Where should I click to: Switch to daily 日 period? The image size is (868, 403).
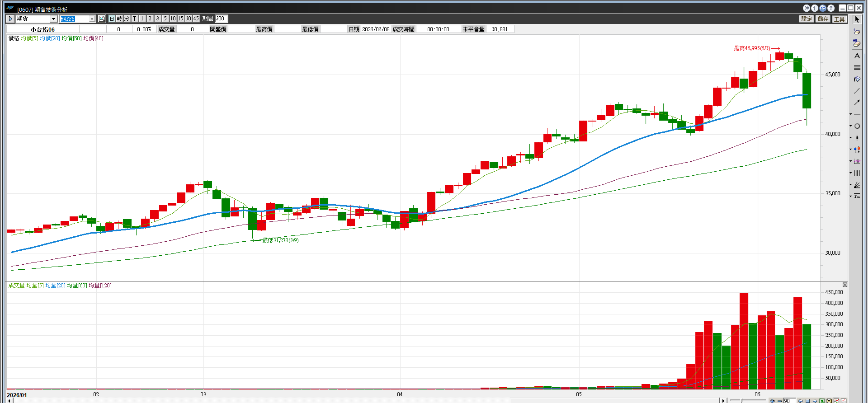(112, 19)
